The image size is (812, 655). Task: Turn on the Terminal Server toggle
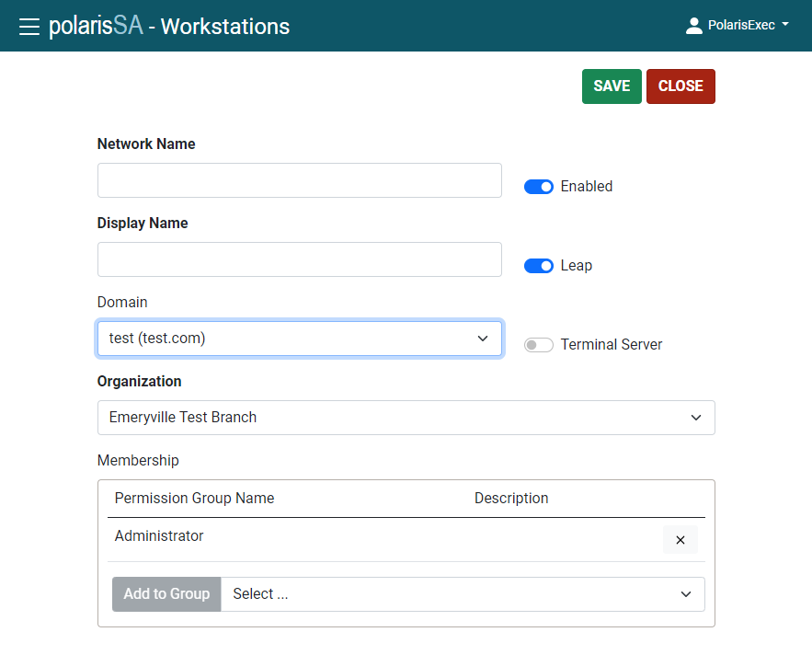coord(539,345)
